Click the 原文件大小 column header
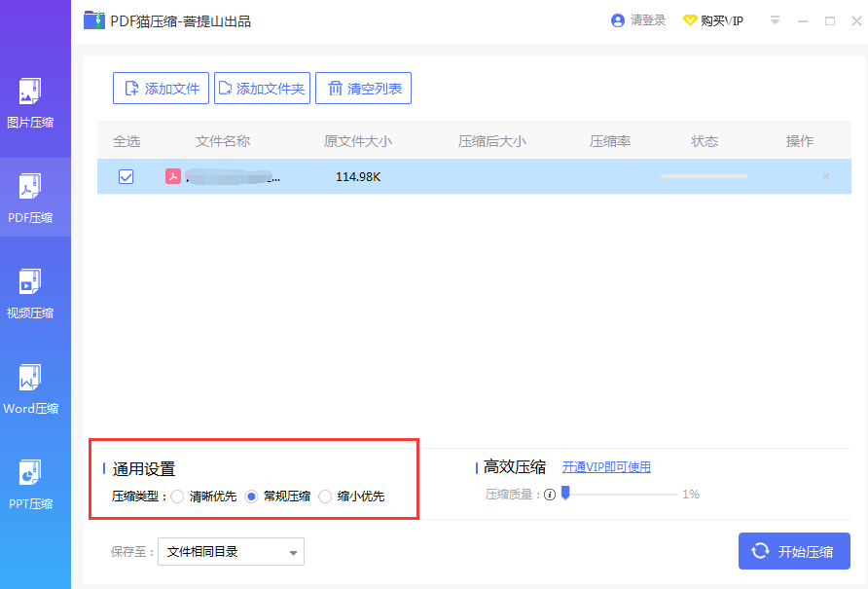The width and height of the screenshot is (868, 589). 358,141
